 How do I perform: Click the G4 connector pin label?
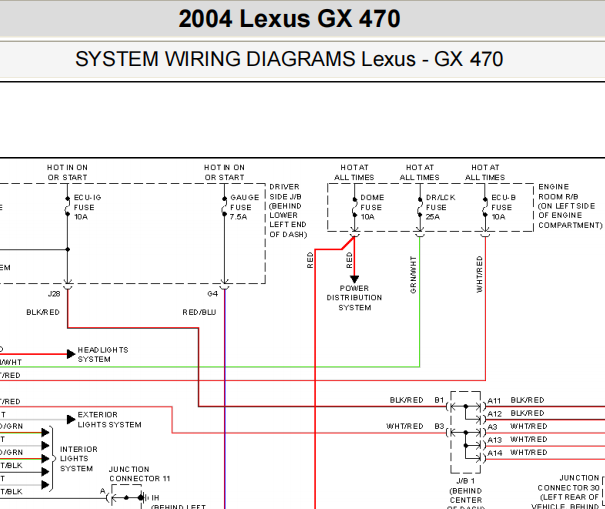click(x=213, y=294)
